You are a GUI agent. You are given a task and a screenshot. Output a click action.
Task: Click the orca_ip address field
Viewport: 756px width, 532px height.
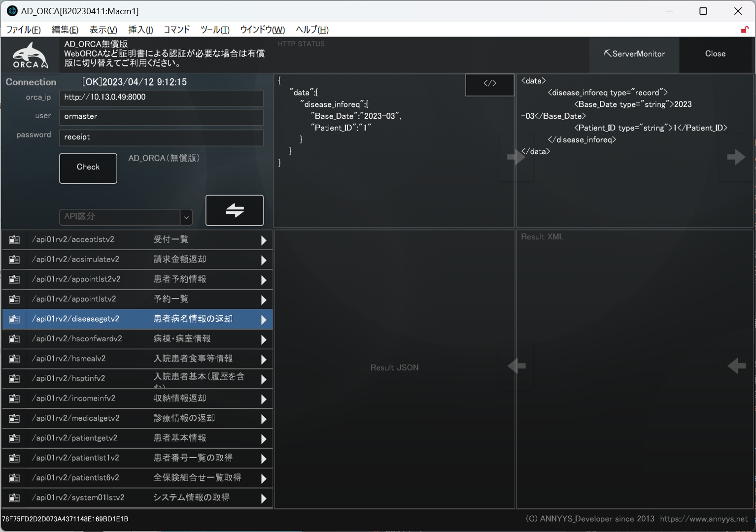(161, 98)
